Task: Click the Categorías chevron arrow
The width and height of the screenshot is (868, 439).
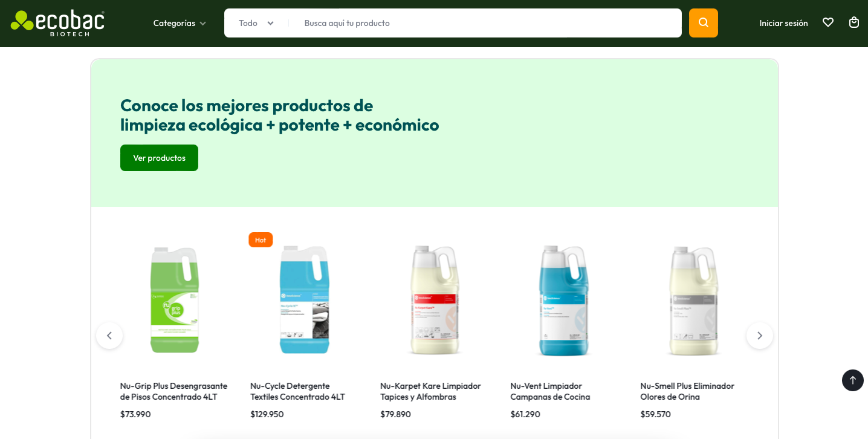Action: click(x=202, y=24)
